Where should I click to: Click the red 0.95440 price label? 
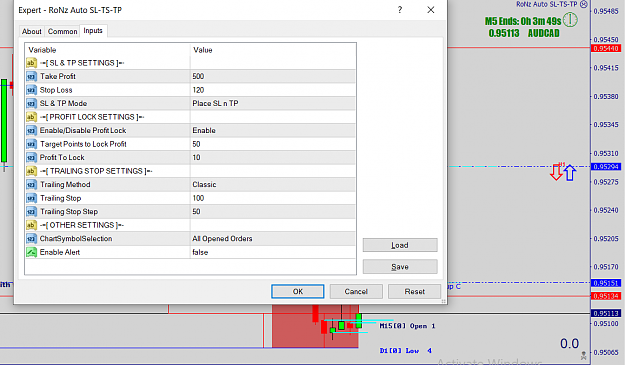606,49
